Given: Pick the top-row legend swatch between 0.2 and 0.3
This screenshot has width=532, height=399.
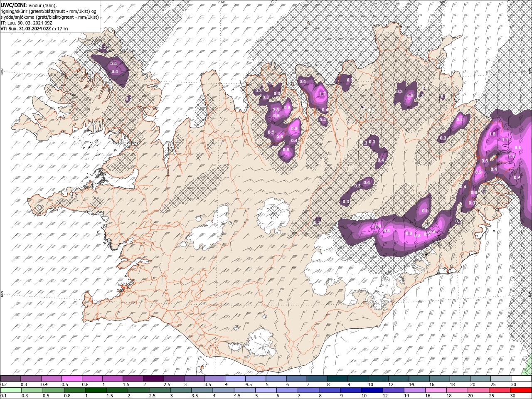Looking at the screenshot, I should [10, 379].
